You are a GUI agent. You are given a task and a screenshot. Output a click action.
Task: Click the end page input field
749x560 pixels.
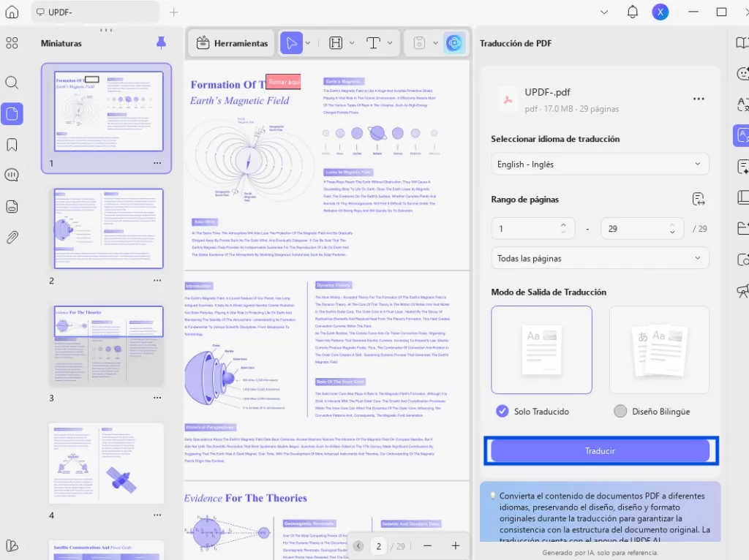click(x=641, y=229)
